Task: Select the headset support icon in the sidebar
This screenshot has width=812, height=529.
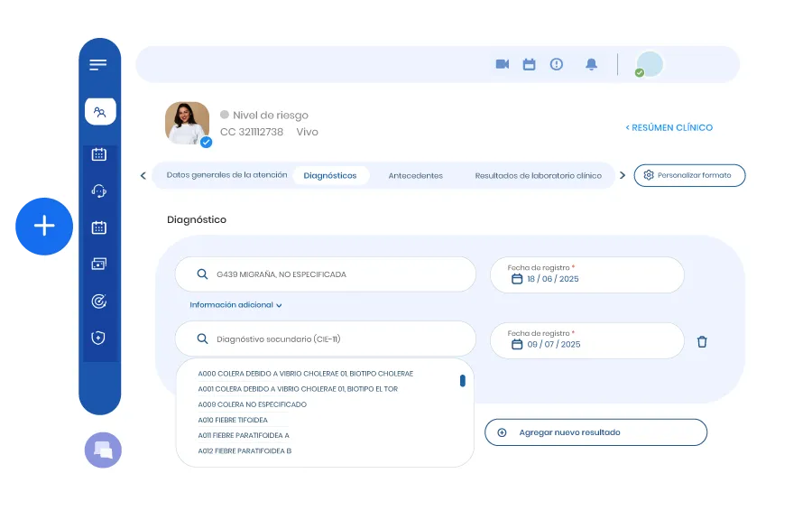Action: [x=100, y=191]
